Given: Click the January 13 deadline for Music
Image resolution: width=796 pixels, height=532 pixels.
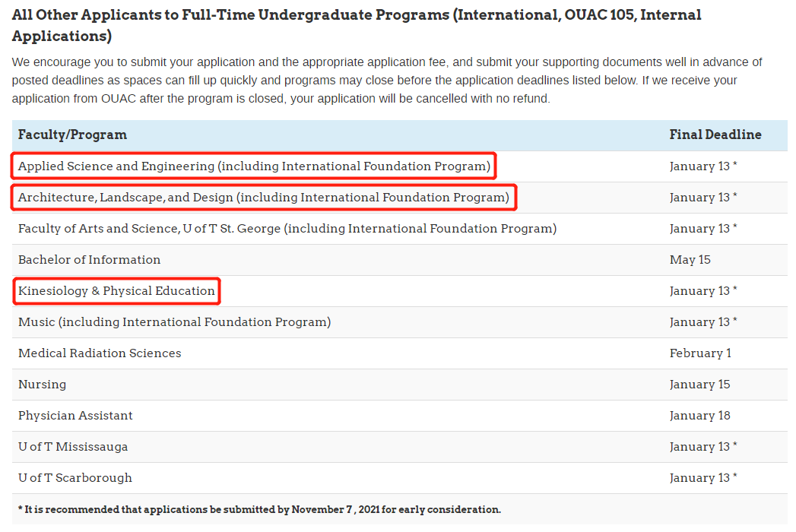Looking at the screenshot, I should point(703,321).
